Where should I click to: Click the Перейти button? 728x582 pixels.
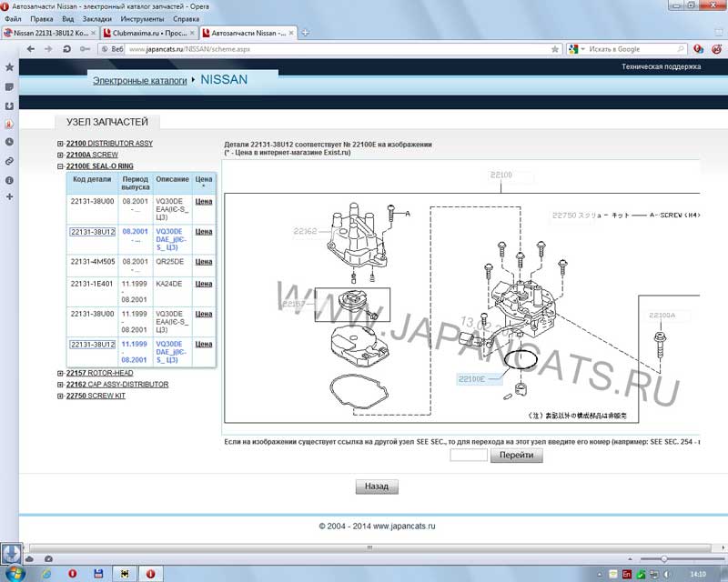pyautogui.click(x=516, y=456)
